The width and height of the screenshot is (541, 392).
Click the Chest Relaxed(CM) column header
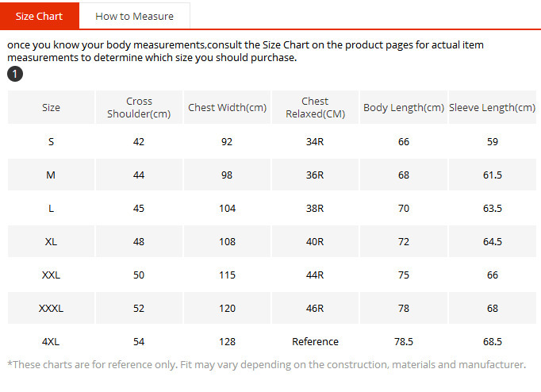[315, 108]
